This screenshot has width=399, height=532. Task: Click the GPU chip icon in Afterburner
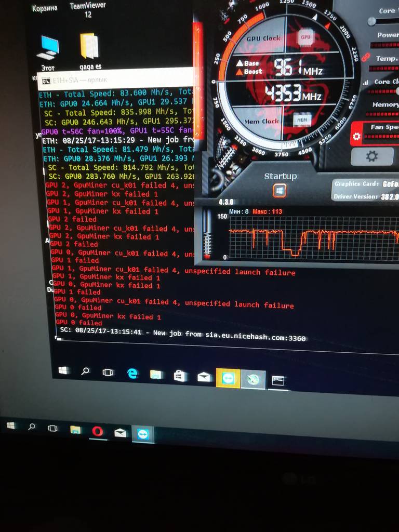305,37
